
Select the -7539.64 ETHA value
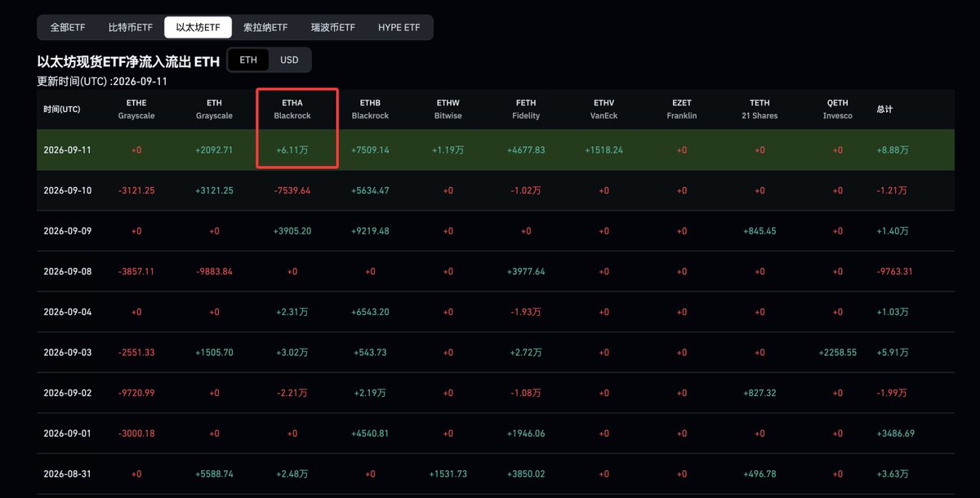tap(292, 190)
